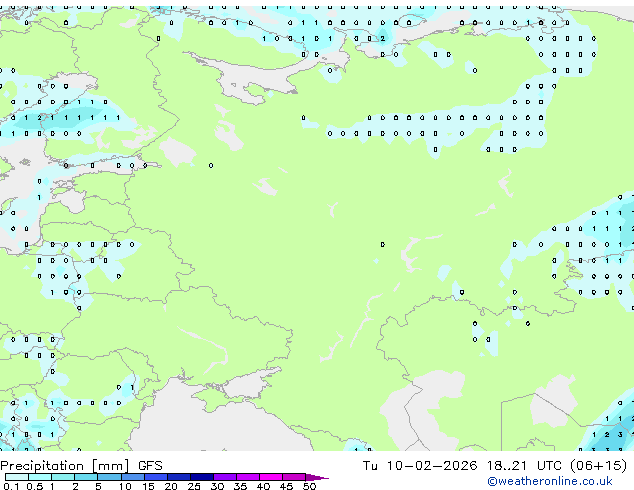Click the "10" legend scale label

125,486
